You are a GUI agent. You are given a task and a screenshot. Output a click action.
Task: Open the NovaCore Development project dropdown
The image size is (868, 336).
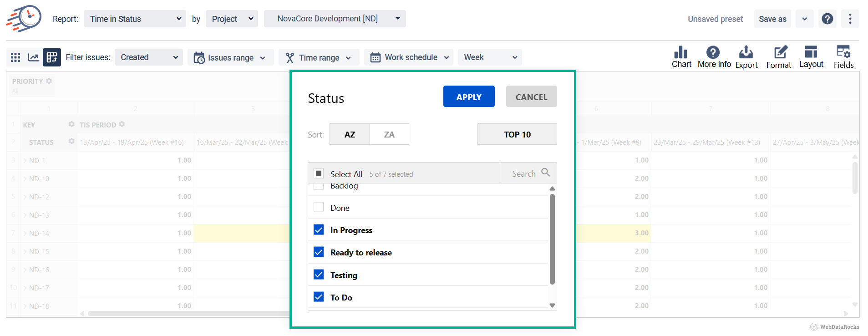[335, 19]
